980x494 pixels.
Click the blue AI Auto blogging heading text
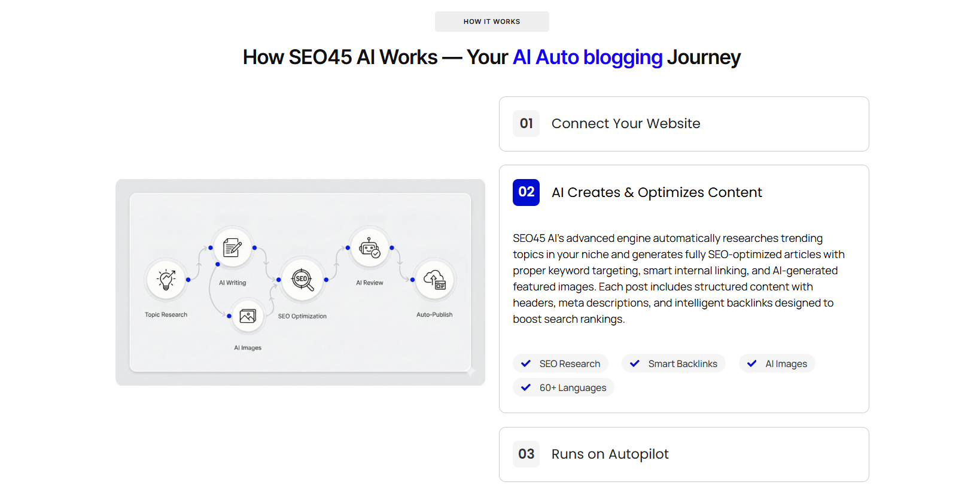588,57
